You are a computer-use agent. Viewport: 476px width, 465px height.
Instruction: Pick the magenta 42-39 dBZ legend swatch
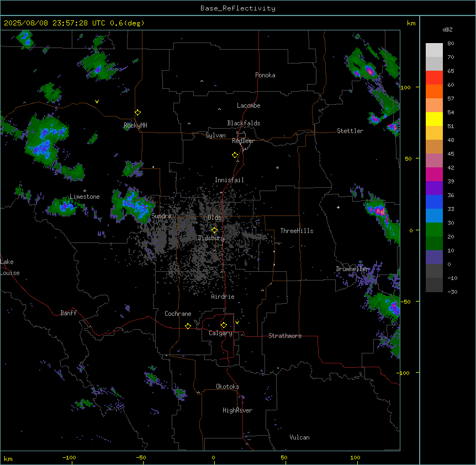click(x=434, y=174)
